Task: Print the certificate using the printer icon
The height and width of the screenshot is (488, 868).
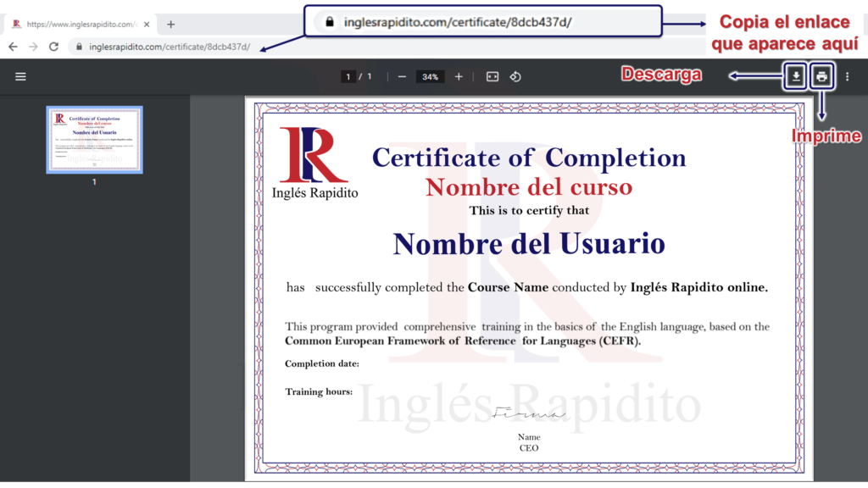Action: [x=821, y=77]
